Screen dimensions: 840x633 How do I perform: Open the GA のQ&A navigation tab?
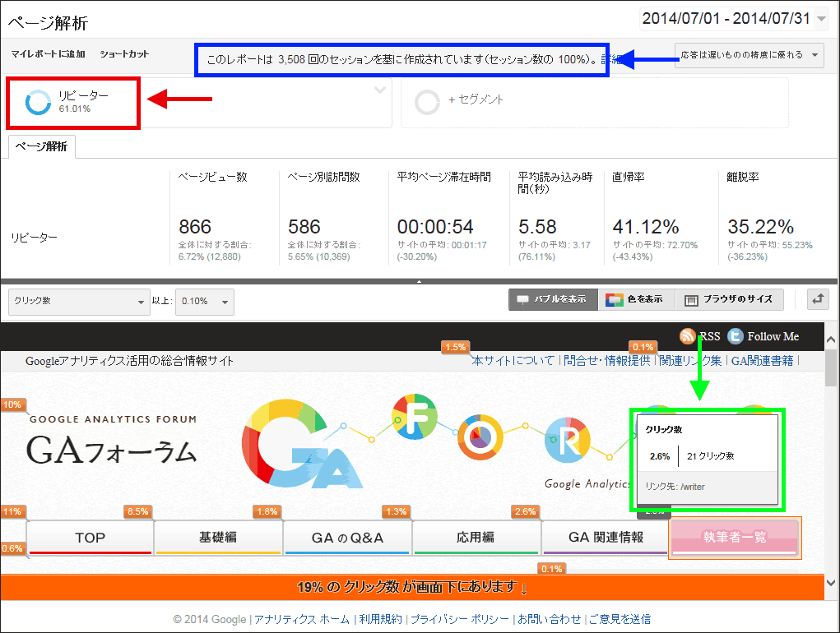(x=347, y=538)
